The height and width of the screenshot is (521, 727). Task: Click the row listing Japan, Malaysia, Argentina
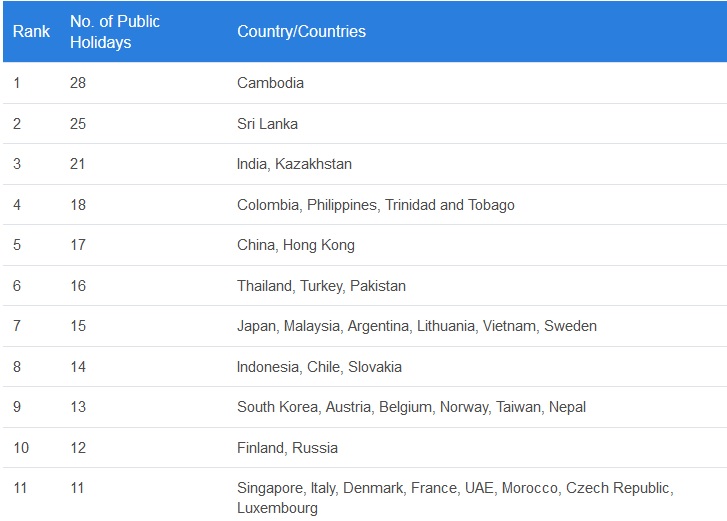point(416,326)
